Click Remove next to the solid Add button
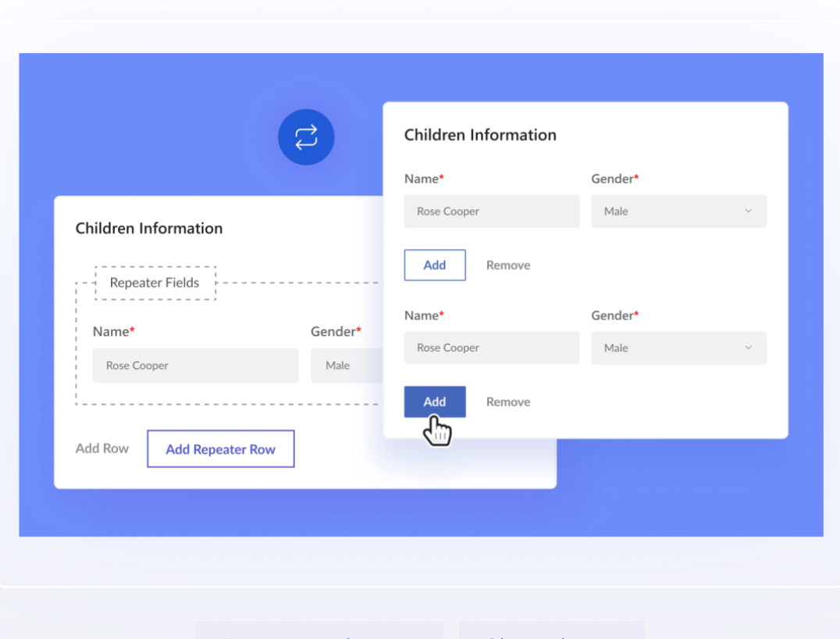This screenshot has width=840, height=639. [x=508, y=402]
